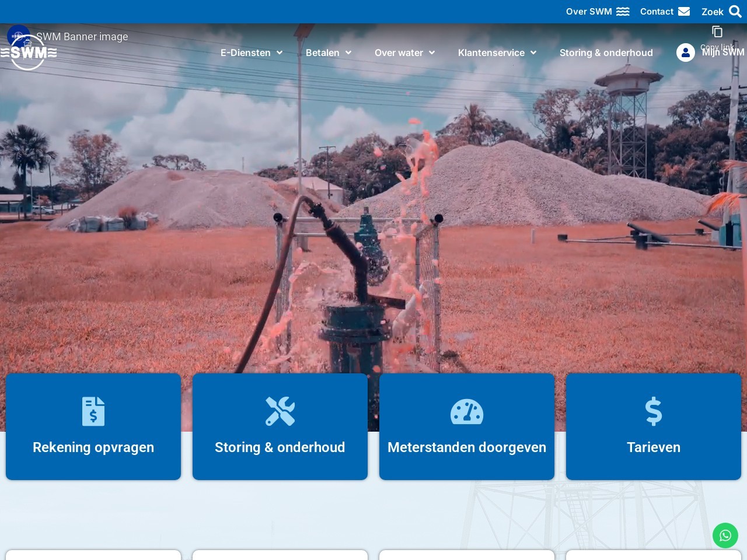This screenshot has width=747, height=560.
Task: Open search with the magnifier icon
Action: (735, 12)
